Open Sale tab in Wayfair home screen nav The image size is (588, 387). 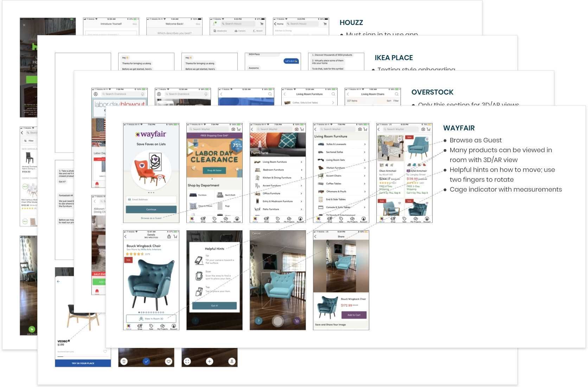tap(215, 220)
